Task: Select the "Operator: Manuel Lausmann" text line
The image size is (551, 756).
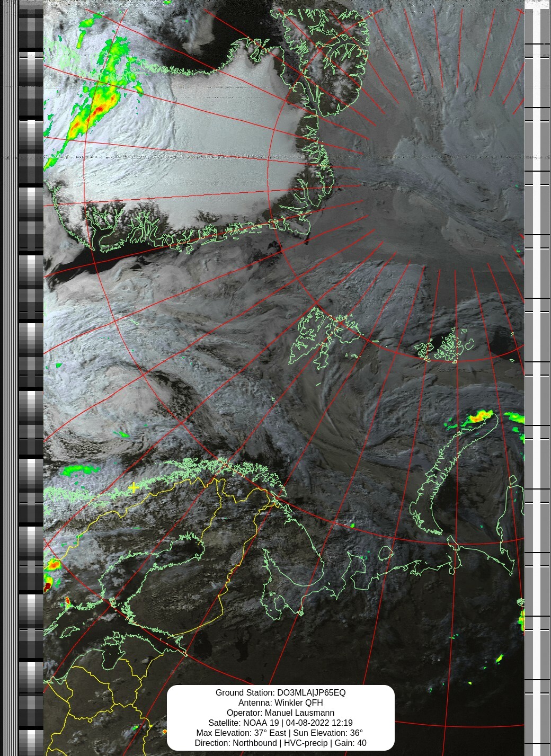Action: pos(280,713)
